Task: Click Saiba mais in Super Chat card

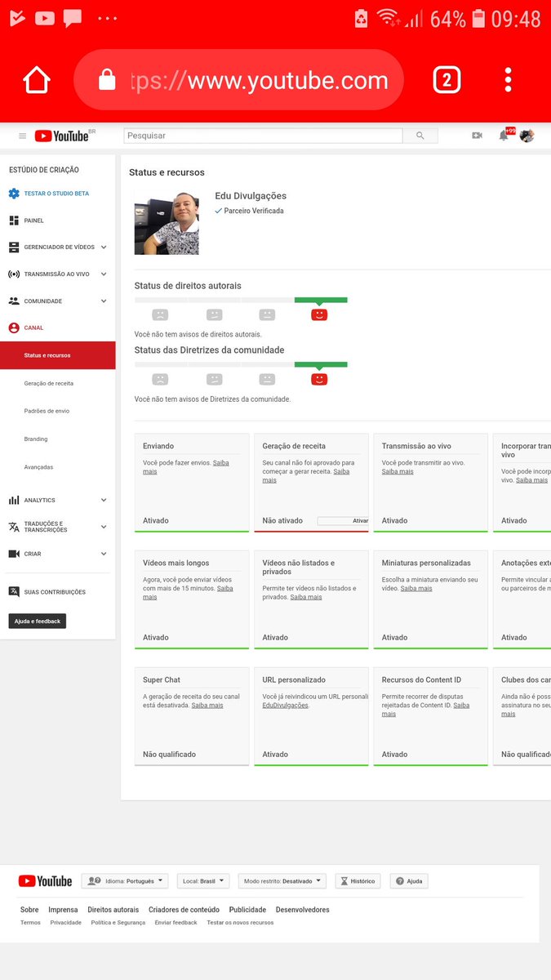Action: tap(207, 705)
